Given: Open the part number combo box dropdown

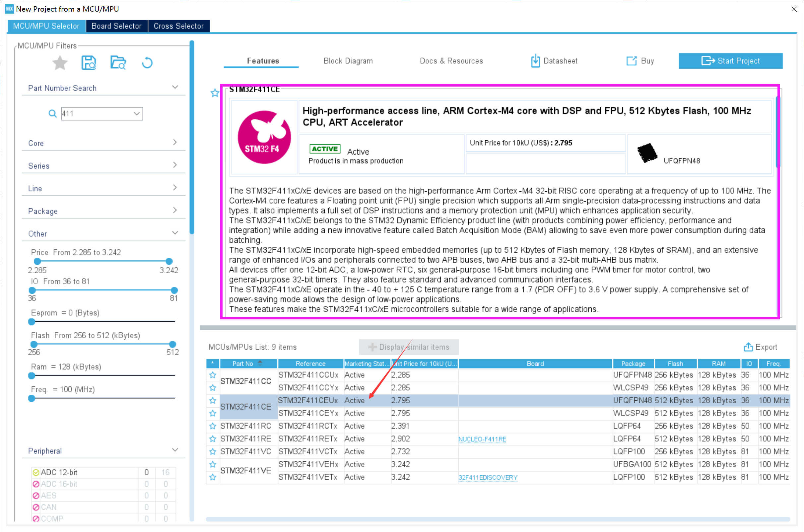Looking at the screenshot, I should 137,114.
